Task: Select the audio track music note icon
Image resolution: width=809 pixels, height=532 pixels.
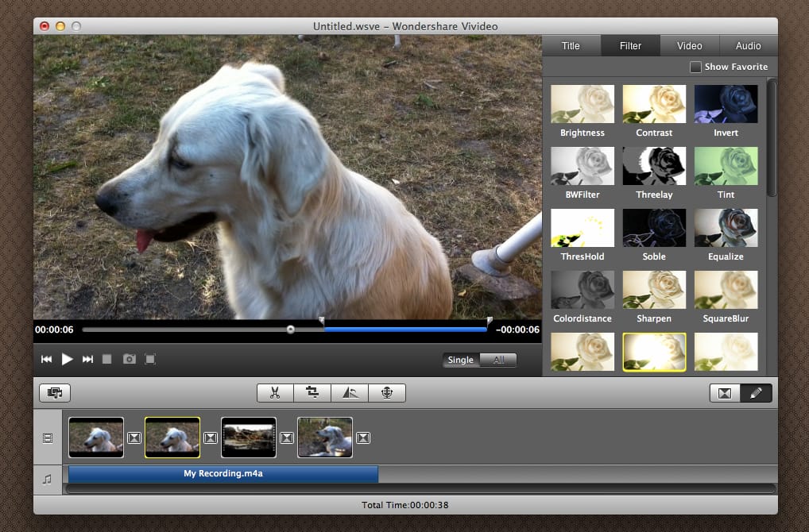Action: click(48, 480)
